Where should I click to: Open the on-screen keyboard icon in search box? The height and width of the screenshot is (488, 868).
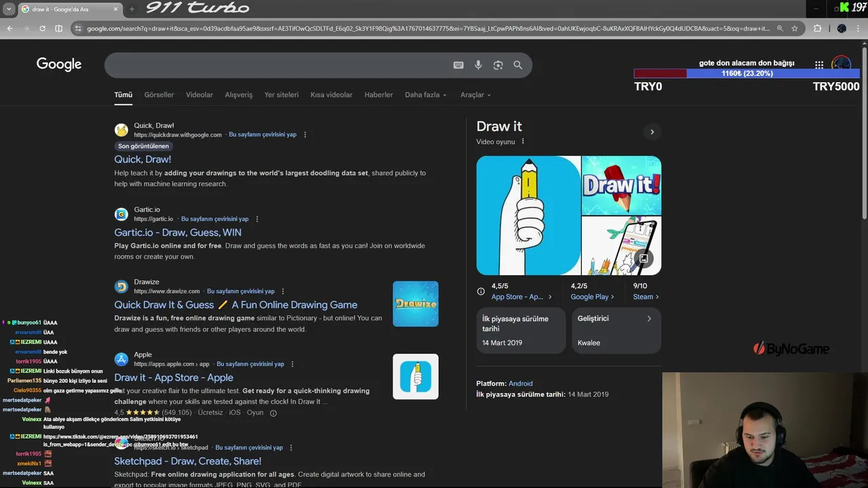(458, 65)
